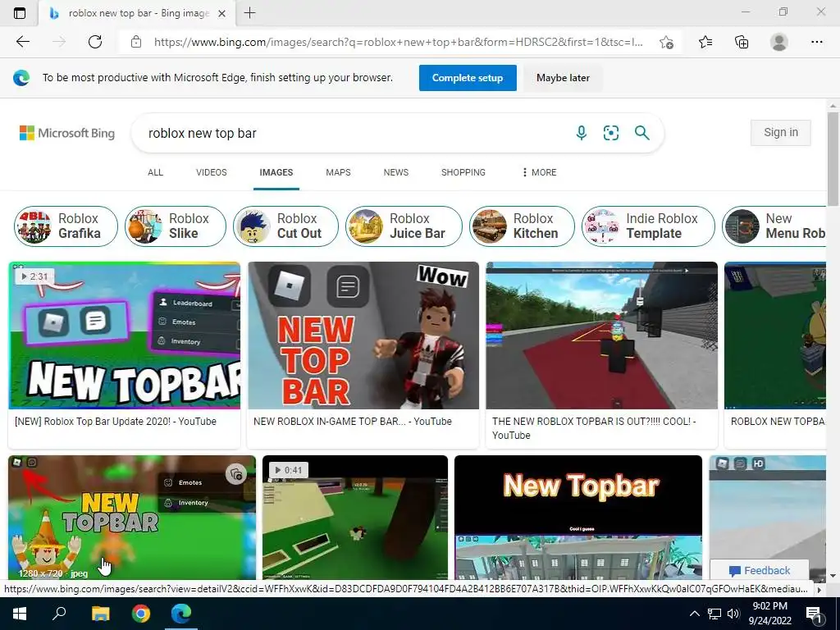Dismiss setup with Maybe later
The width and height of the screenshot is (840, 630).
coord(563,78)
